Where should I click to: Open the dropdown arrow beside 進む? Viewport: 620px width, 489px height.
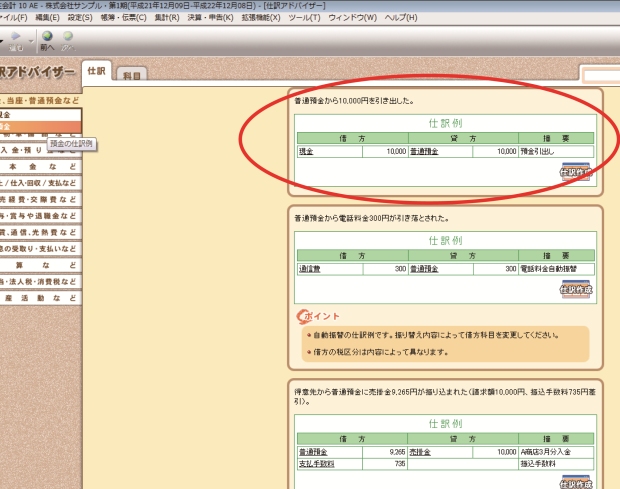point(31,41)
